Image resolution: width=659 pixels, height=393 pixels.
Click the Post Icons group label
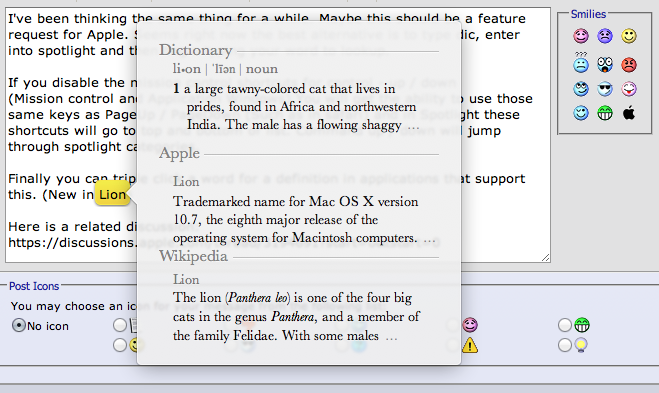(34, 286)
